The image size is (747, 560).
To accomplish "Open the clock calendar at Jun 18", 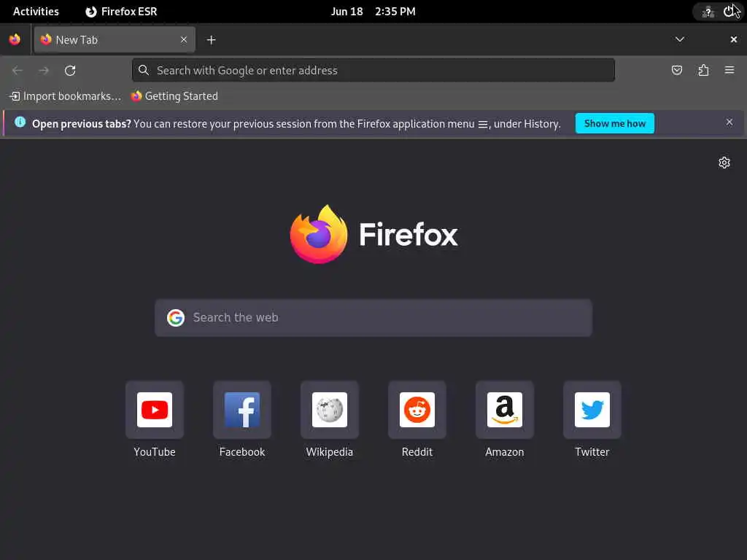I will pyautogui.click(x=373, y=12).
